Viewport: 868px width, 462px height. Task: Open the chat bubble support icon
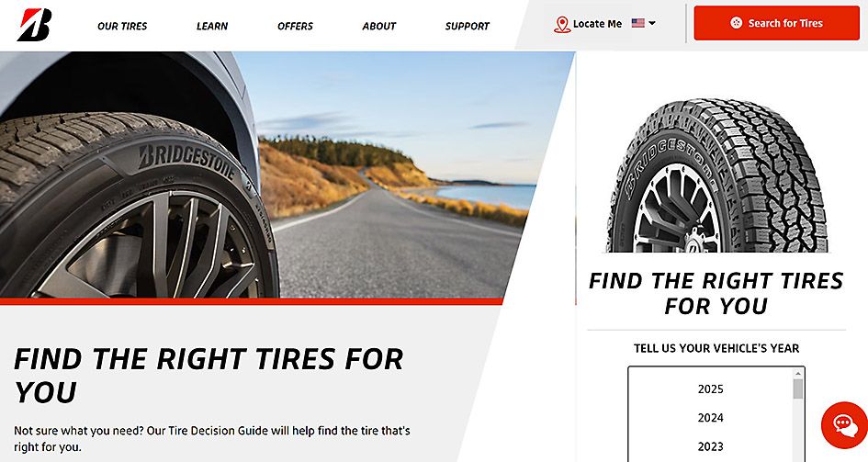(x=843, y=425)
